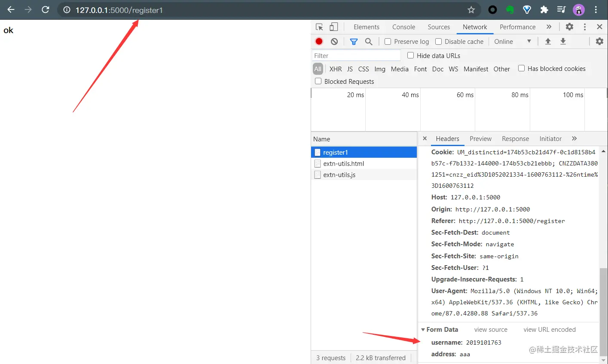Click the browser back arrow
The image size is (608, 364).
coord(11,9)
